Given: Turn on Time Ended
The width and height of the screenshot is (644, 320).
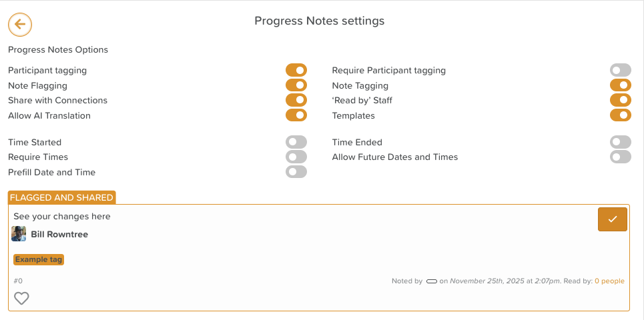Looking at the screenshot, I should pyautogui.click(x=620, y=142).
